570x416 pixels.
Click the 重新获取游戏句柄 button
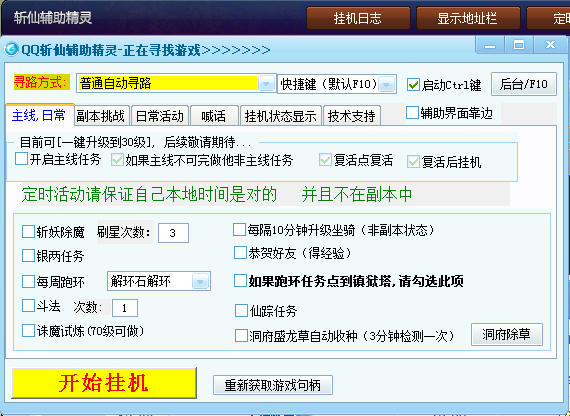273,385
